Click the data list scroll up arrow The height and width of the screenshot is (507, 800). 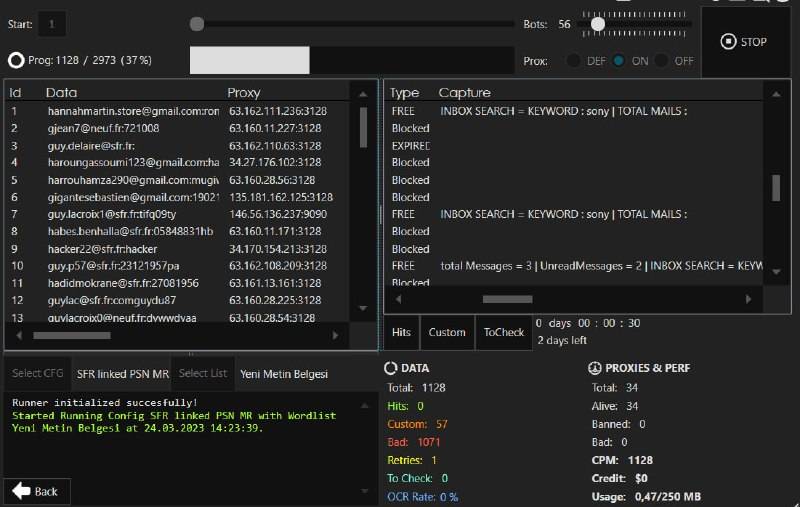pos(363,94)
